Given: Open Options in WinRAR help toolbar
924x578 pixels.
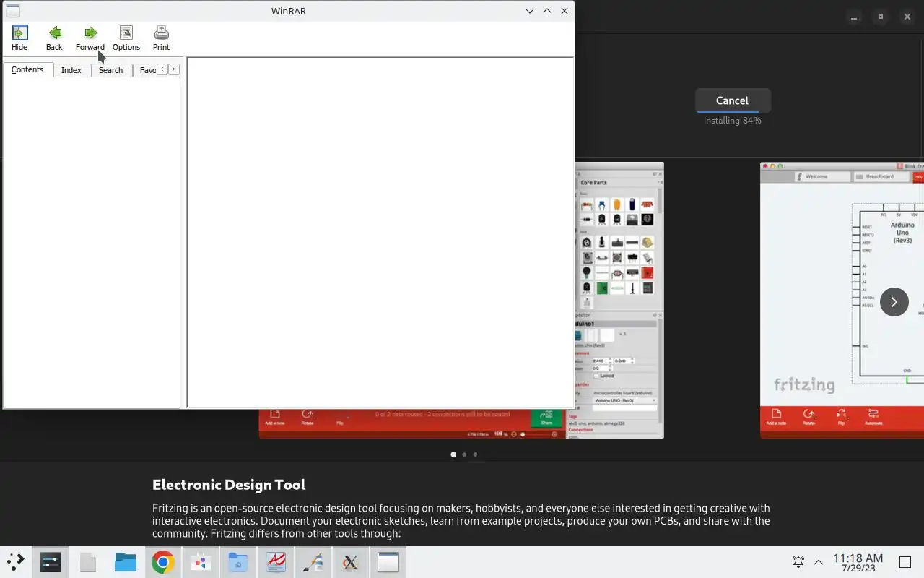Looking at the screenshot, I should [x=126, y=38].
